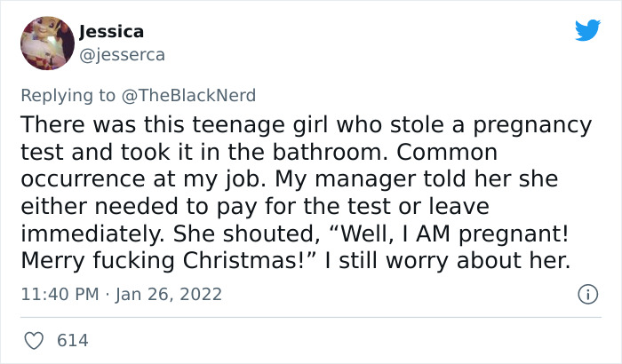The width and height of the screenshot is (622, 364).
Task: Click the 614 likes count
Action: point(72,340)
